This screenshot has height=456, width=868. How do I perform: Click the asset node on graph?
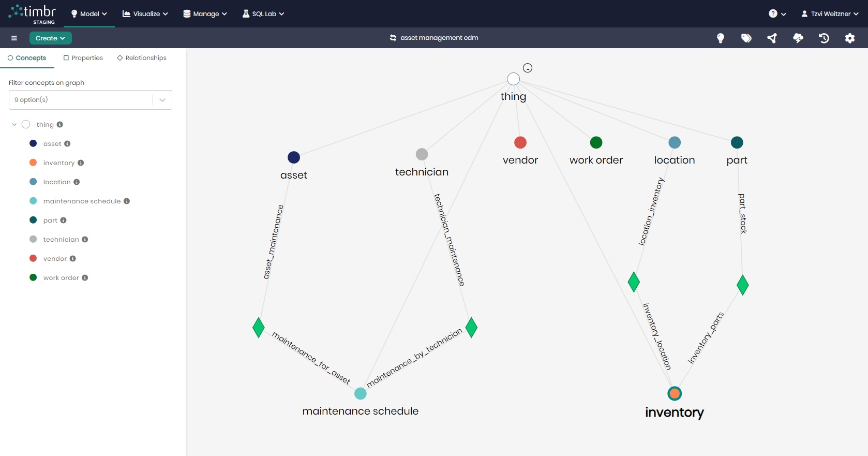294,157
